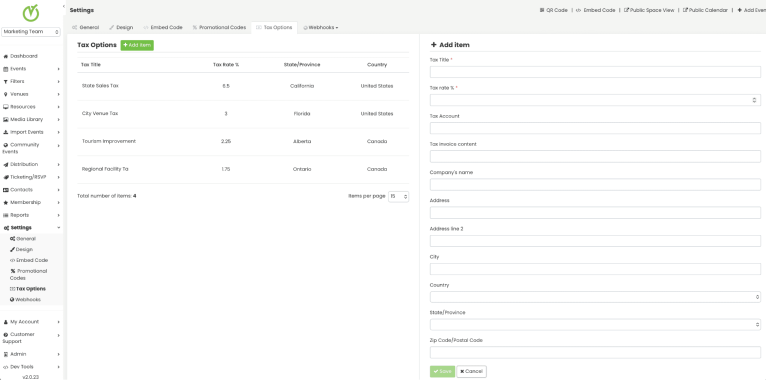
Task: Focus the Zip Code/Postal Code field
Action: (595, 353)
